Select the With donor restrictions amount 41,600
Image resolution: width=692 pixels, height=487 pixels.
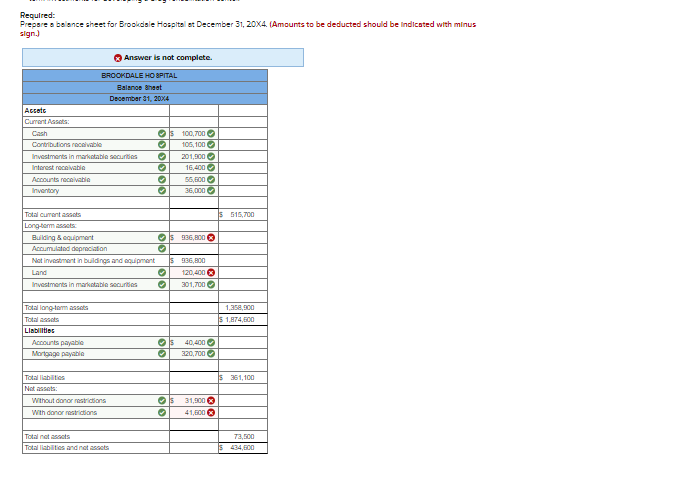194,412
